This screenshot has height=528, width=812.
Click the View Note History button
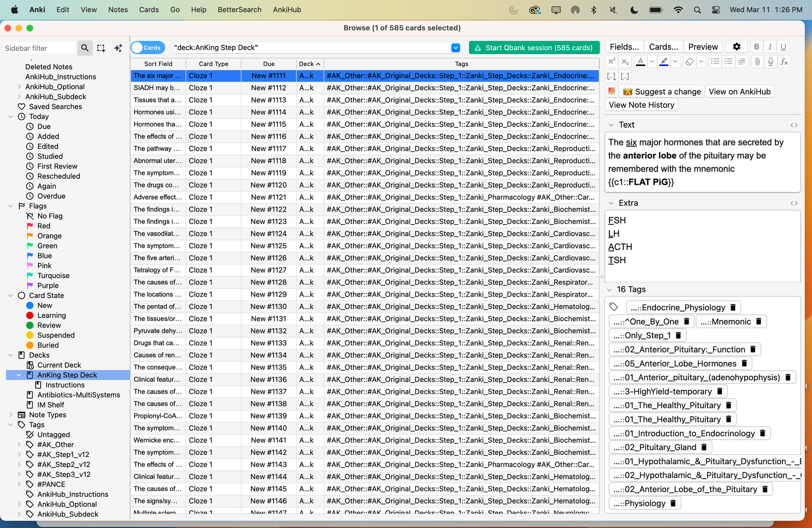pyautogui.click(x=641, y=105)
